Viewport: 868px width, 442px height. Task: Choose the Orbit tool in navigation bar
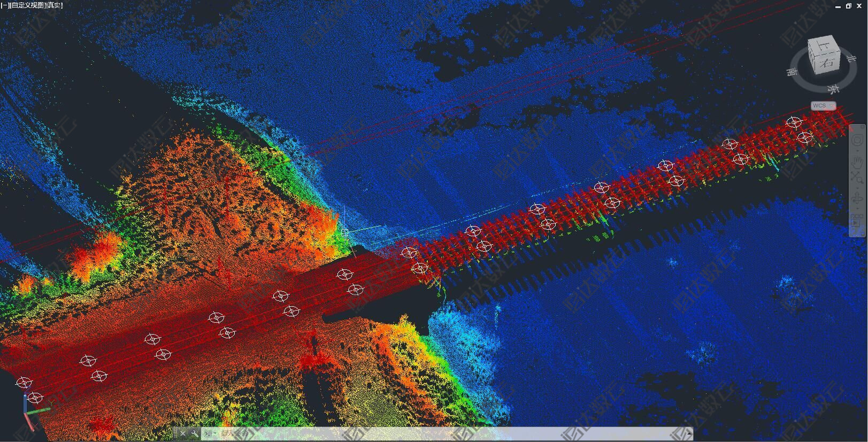857,199
